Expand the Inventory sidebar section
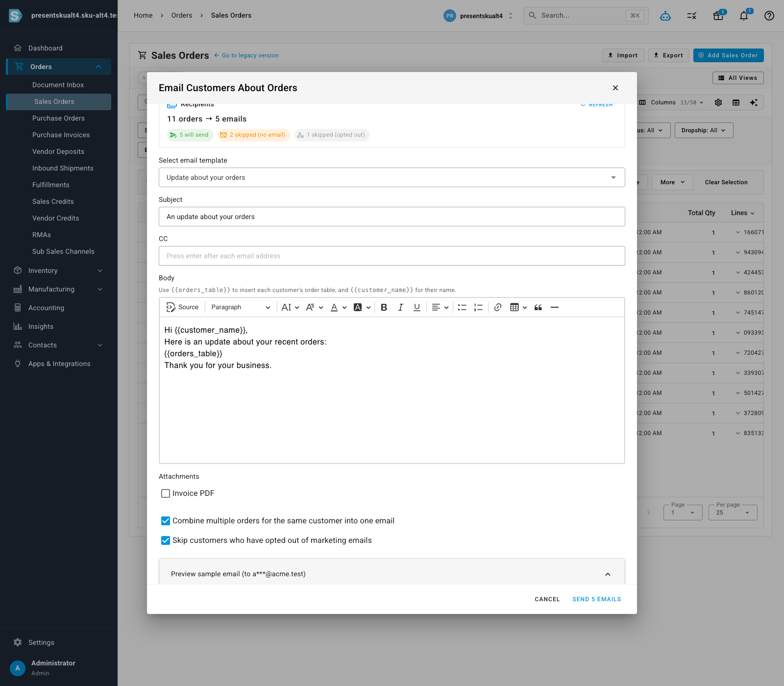Screen dimensions: 784x686 (x=59, y=270)
